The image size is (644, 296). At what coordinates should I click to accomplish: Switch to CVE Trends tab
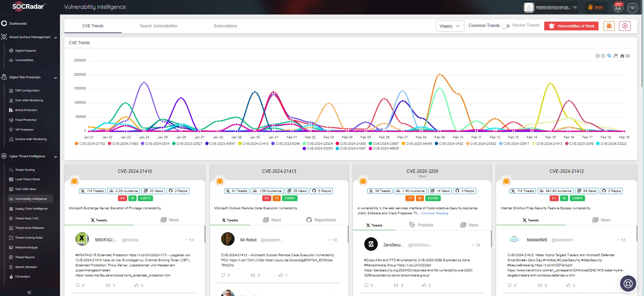click(x=93, y=26)
